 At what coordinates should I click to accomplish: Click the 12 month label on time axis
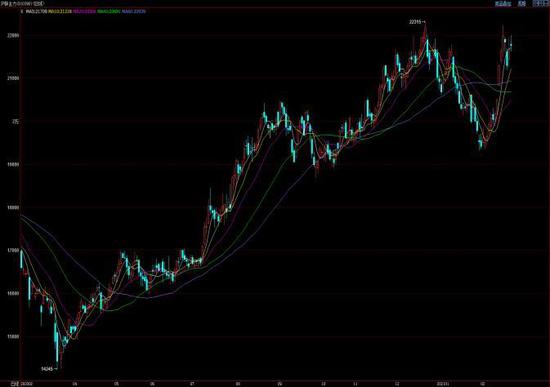pyautogui.click(x=397, y=383)
